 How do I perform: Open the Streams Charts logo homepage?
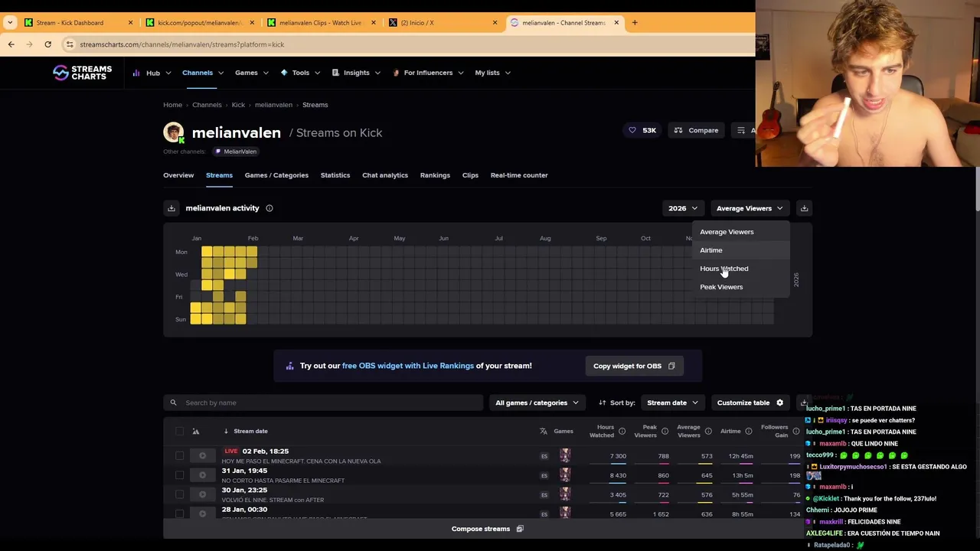82,73
